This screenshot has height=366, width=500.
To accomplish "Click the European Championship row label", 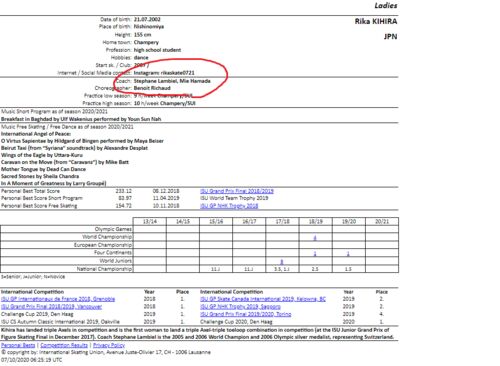I will (103, 245).
